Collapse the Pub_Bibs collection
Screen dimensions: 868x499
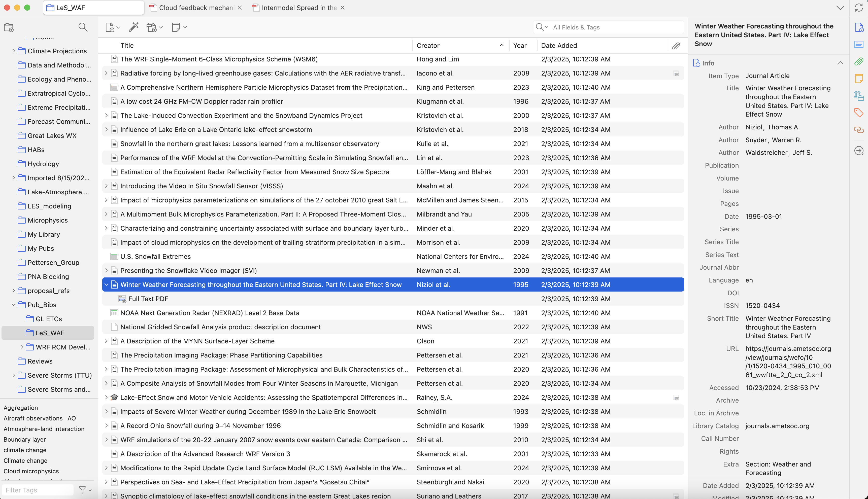click(x=13, y=305)
